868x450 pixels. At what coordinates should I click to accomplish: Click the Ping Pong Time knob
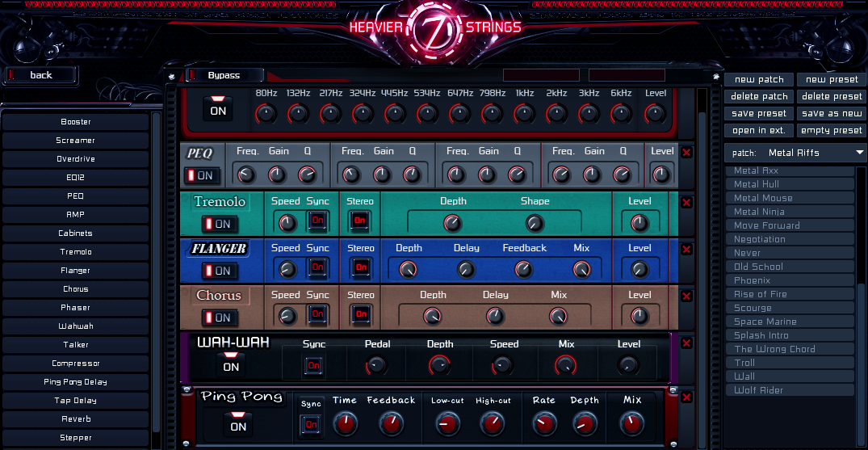point(345,424)
